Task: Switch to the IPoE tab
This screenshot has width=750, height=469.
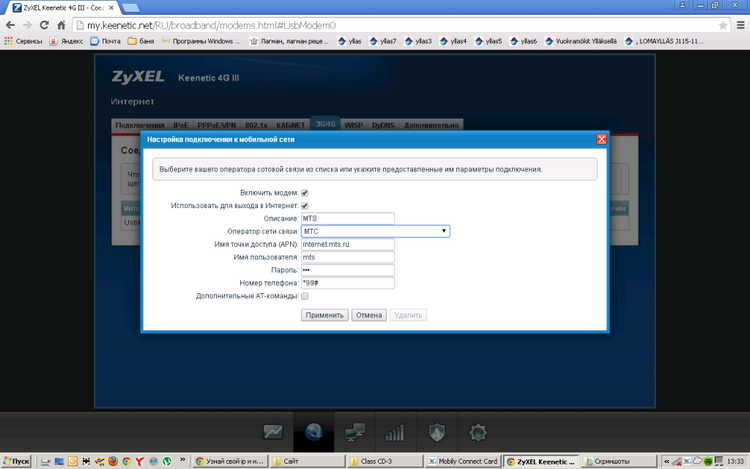Action: click(181, 125)
